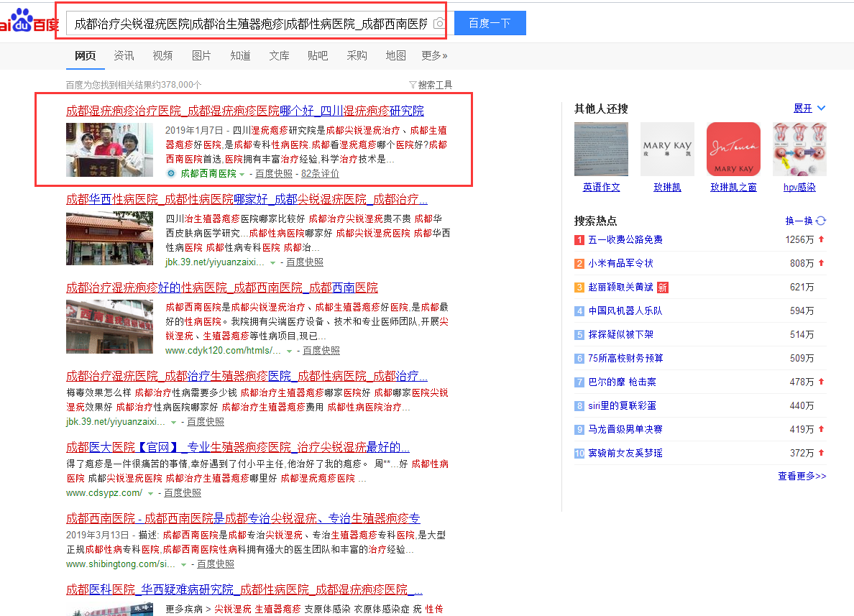Open the 英语作文 suggestion link
Viewport: 854px width, 616px height.
(601, 187)
